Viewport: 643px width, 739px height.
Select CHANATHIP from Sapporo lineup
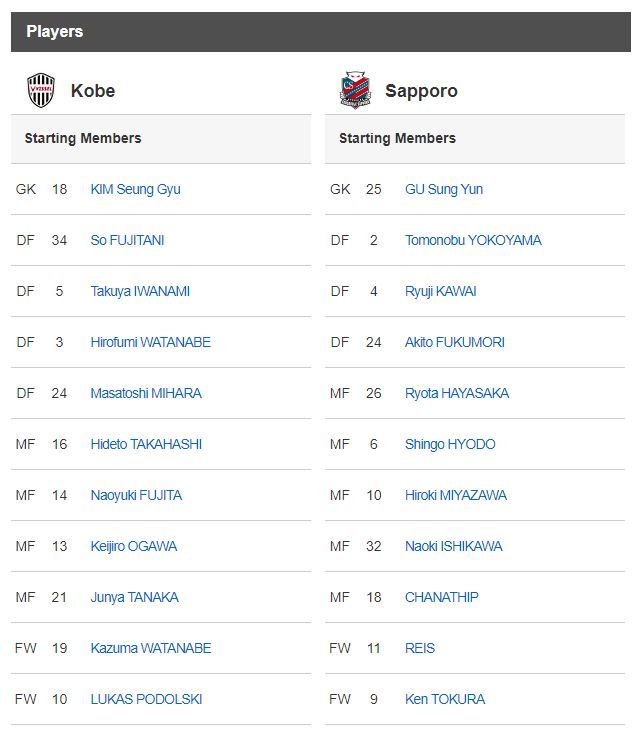442,597
